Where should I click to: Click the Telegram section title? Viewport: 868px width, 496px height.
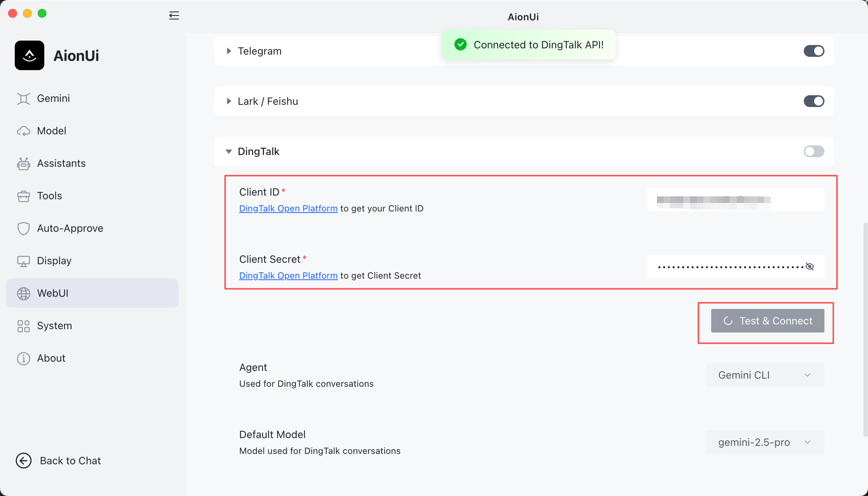259,51
